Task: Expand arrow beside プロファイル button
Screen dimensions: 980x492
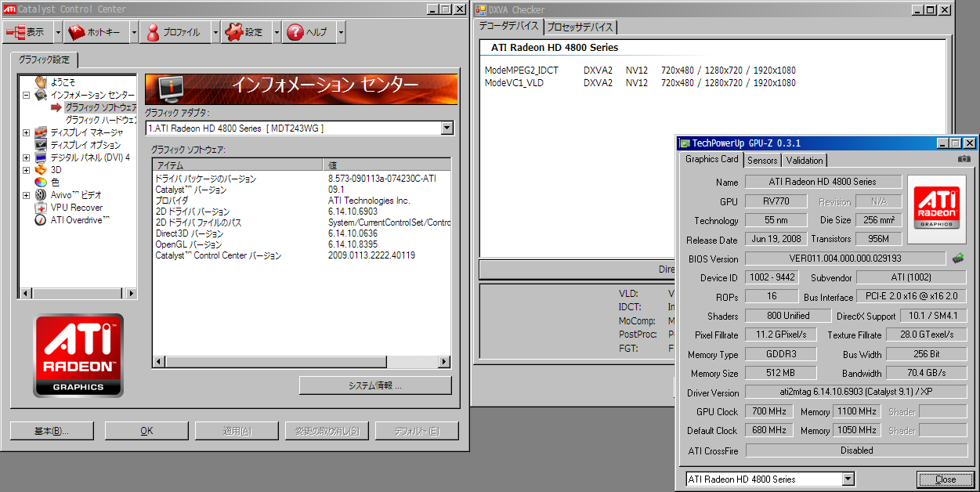Action: coord(215,32)
